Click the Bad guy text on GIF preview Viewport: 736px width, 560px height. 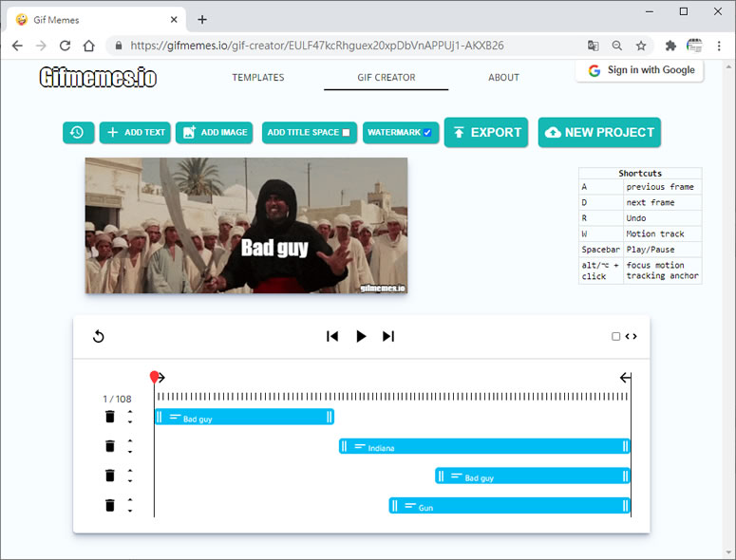click(x=274, y=248)
